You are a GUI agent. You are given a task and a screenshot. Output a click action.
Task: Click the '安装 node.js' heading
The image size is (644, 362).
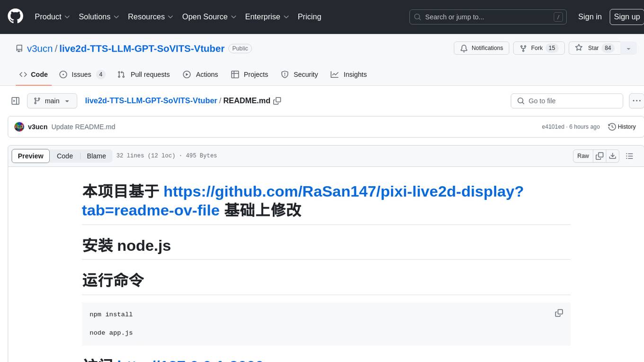(126, 245)
